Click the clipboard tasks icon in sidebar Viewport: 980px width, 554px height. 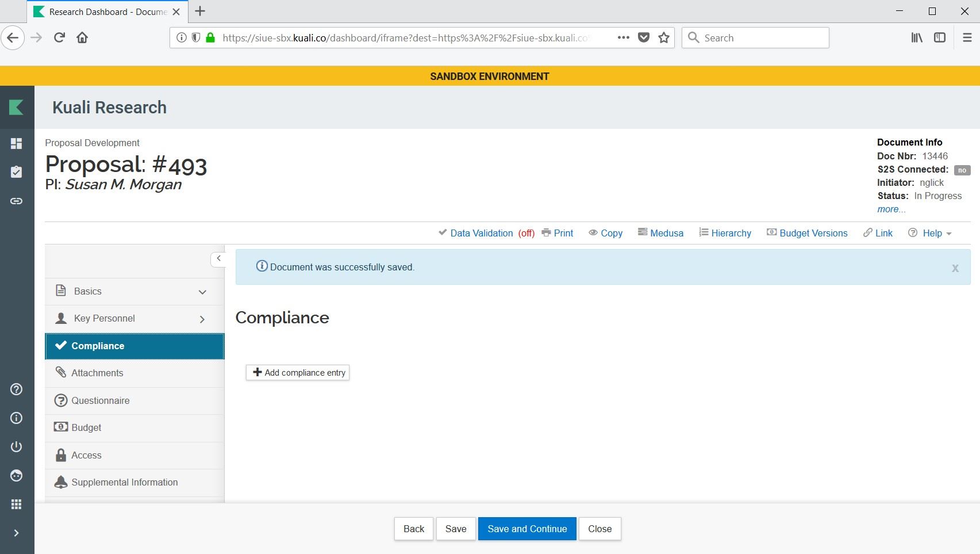tap(16, 172)
